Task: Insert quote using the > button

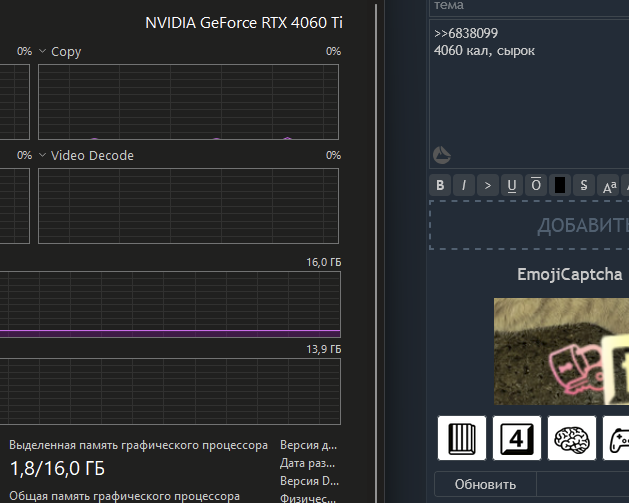Action: click(488, 185)
